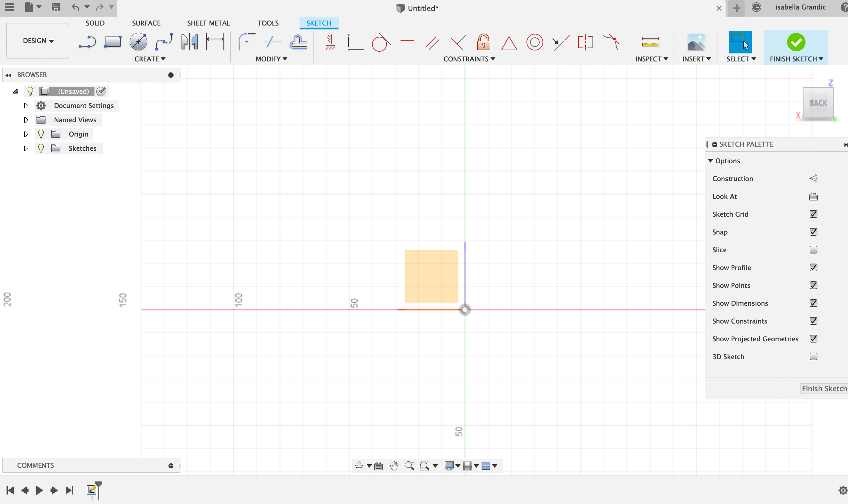The height and width of the screenshot is (504, 848).
Task: Switch to the SURFACE tab
Action: click(146, 23)
